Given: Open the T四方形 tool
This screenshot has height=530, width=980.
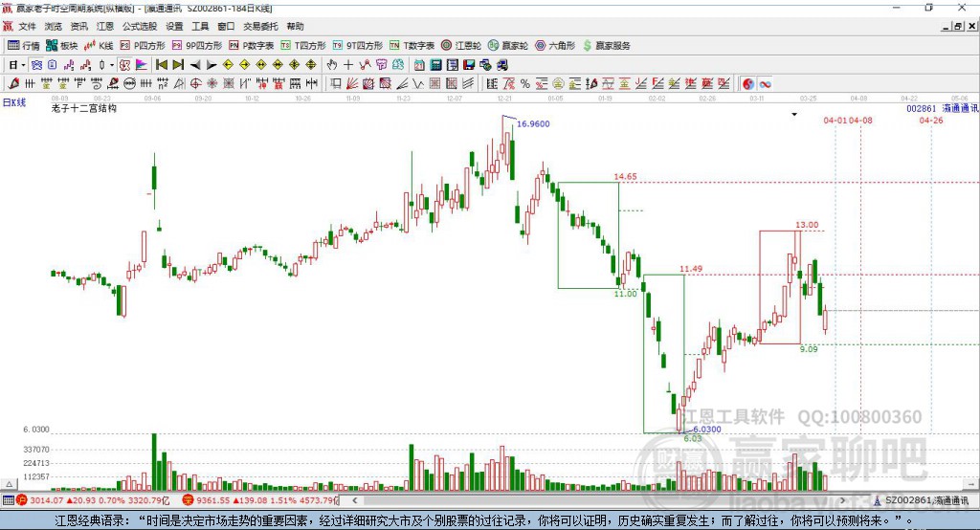Looking at the screenshot, I should tap(303, 46).
